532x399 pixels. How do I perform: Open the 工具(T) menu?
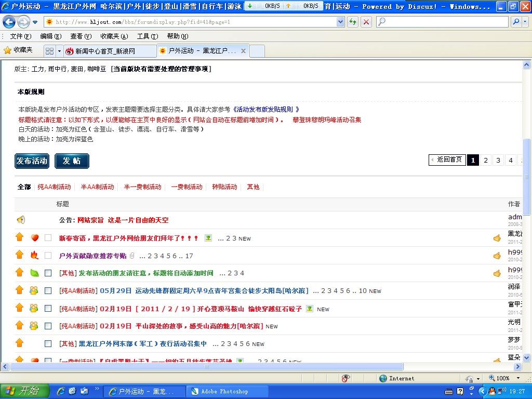(x=147, y=36)
